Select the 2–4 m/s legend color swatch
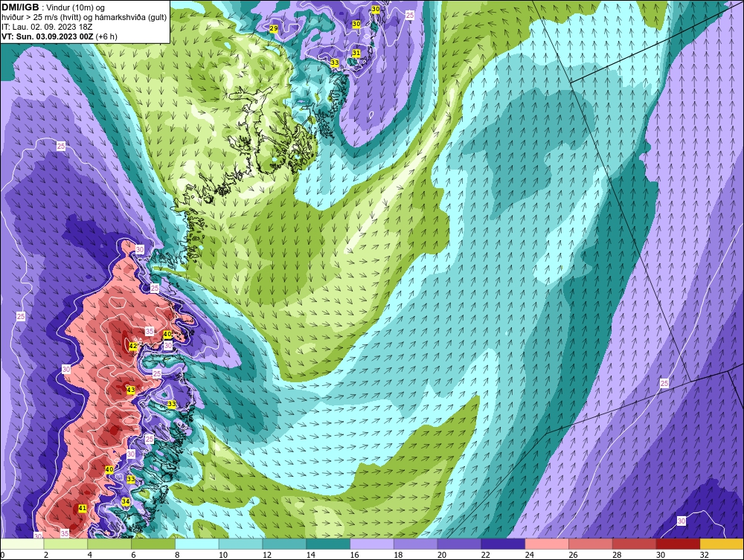744x560 pixels. tap(66, 544)
